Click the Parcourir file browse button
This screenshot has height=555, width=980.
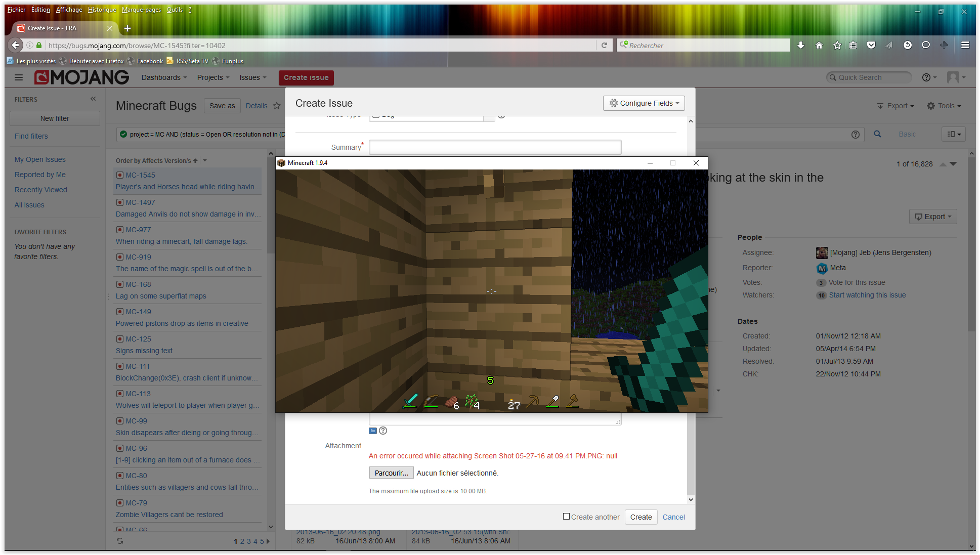tap(391, 473)
